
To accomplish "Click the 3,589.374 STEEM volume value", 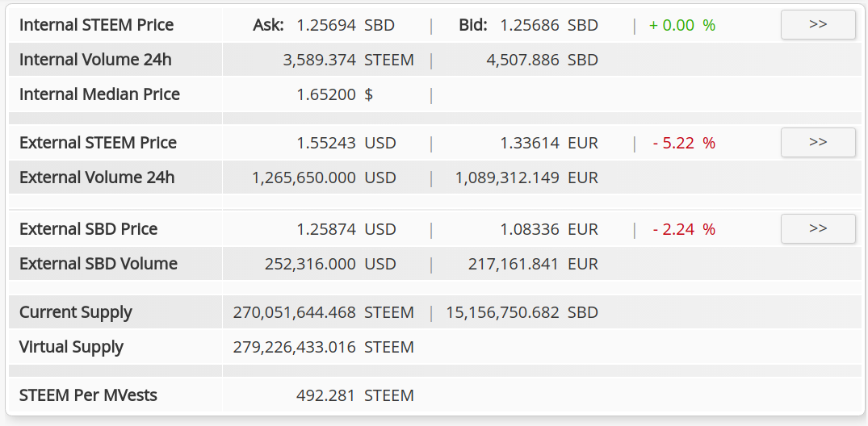I will 348,60.
